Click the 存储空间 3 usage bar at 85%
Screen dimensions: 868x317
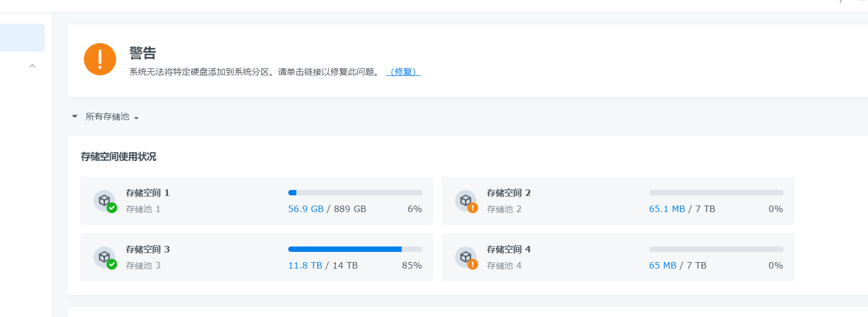coord(355,249)
